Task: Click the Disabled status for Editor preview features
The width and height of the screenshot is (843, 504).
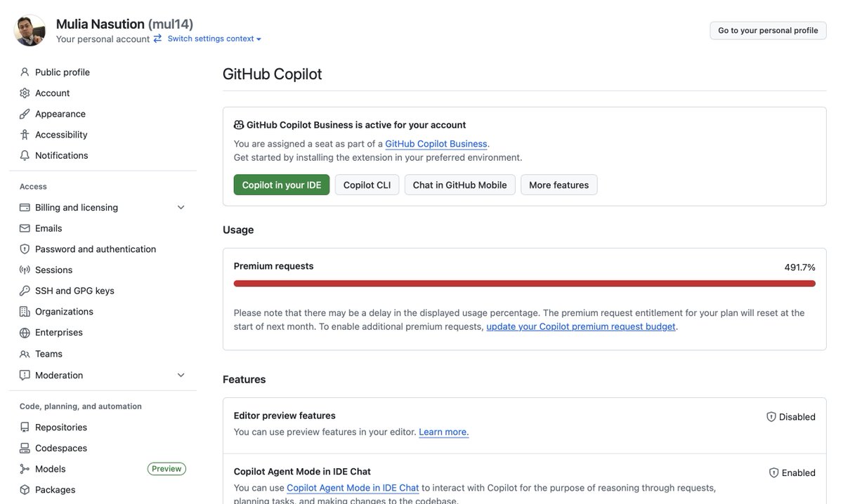Action: click(x=791, y=417)
